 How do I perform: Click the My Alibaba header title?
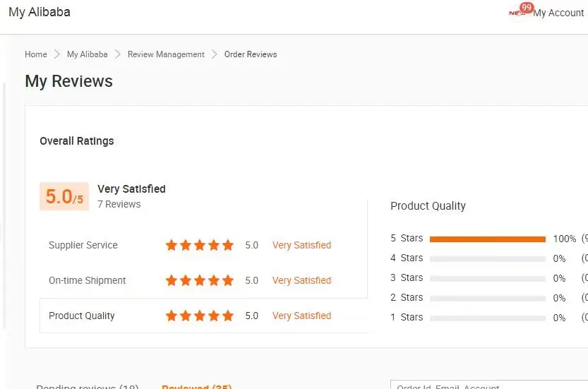click(x=40, y=12)
